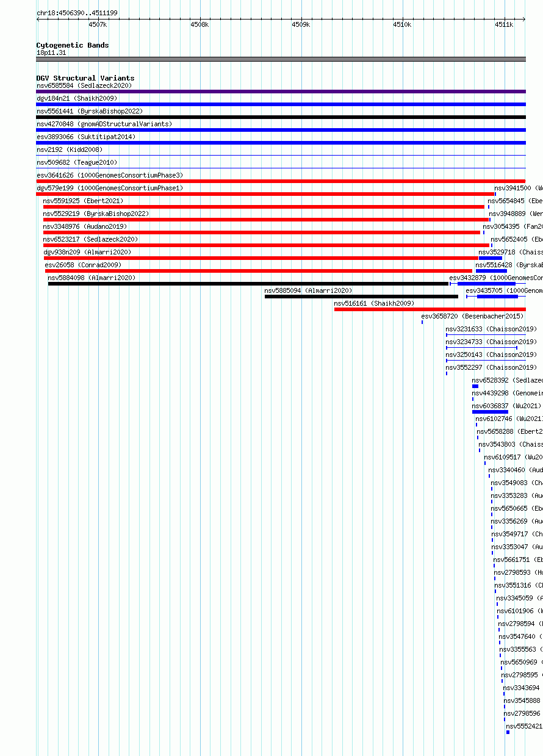The height and width of the screenshot is (756, 543).
Task: Click dgv938n209 (Almarri2020) label
Action: (87, 252)
